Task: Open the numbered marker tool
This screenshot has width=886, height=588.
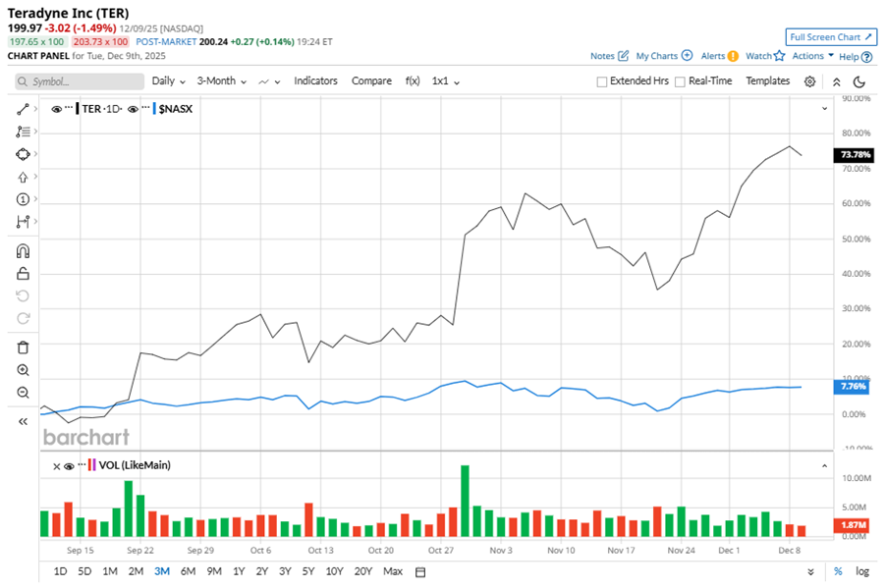Action: [x=23, y=199]
